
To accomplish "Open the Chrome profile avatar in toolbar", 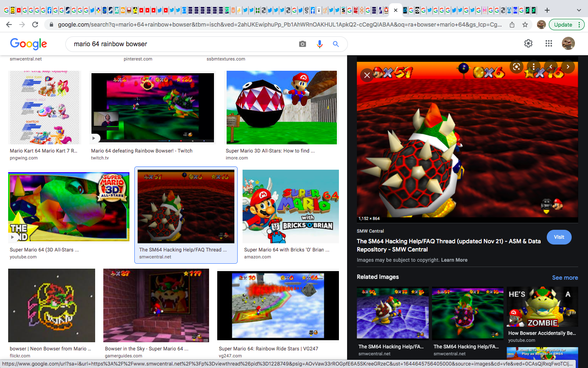I will [x=541, y=25].
